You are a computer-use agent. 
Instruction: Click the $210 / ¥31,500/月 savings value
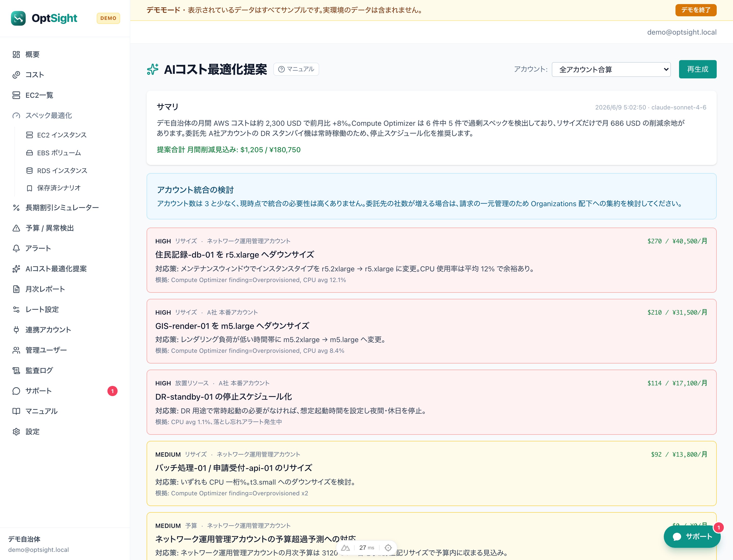(x=677, y=312)
